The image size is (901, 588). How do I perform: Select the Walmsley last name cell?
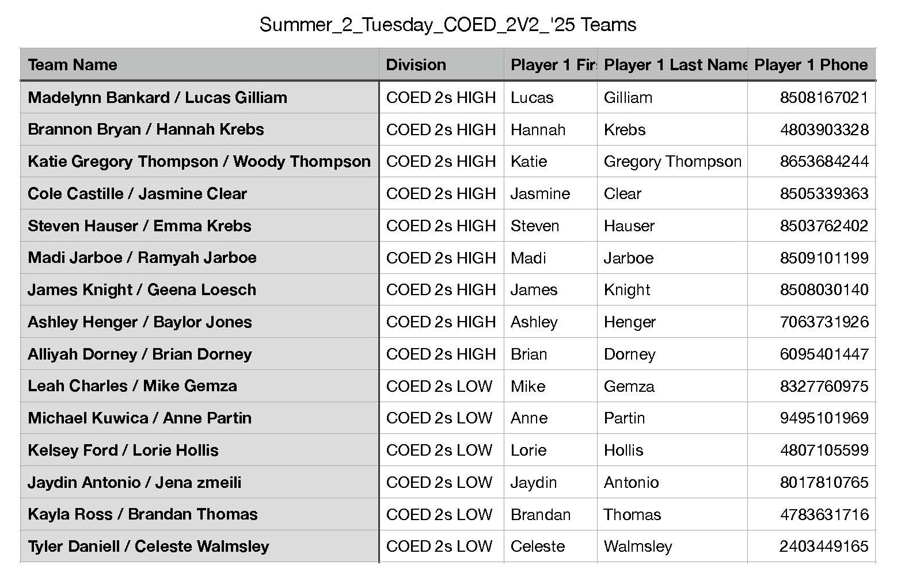tap(672, 546)
